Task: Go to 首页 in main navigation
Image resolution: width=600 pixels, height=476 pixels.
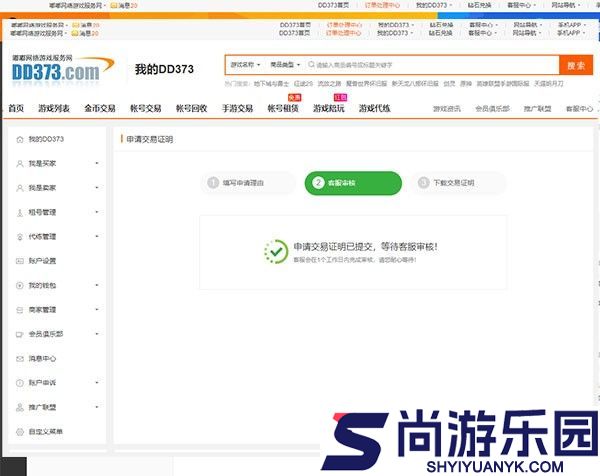Action: click(x=16, y=109)
